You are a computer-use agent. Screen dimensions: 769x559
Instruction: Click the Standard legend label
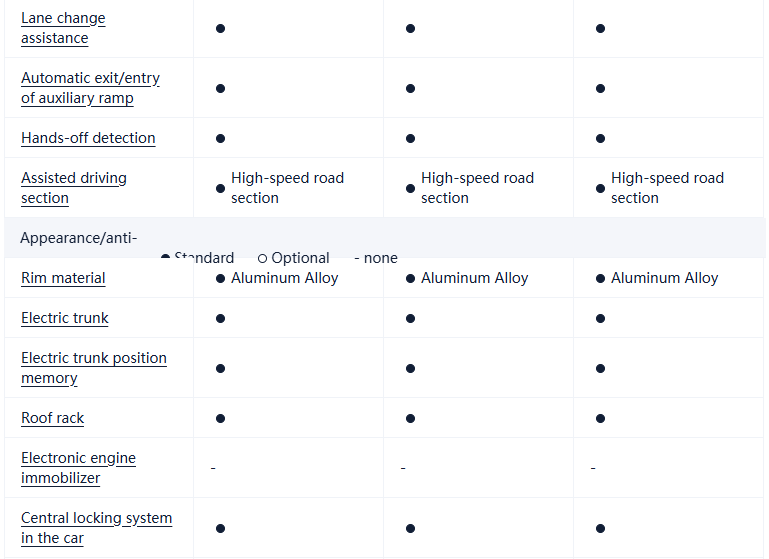click(x=204, y=258)
